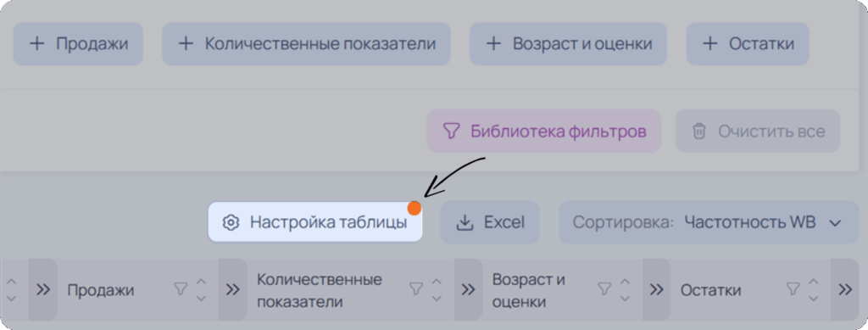Click the filter icon in Продажи column

[x=181, y=288]
